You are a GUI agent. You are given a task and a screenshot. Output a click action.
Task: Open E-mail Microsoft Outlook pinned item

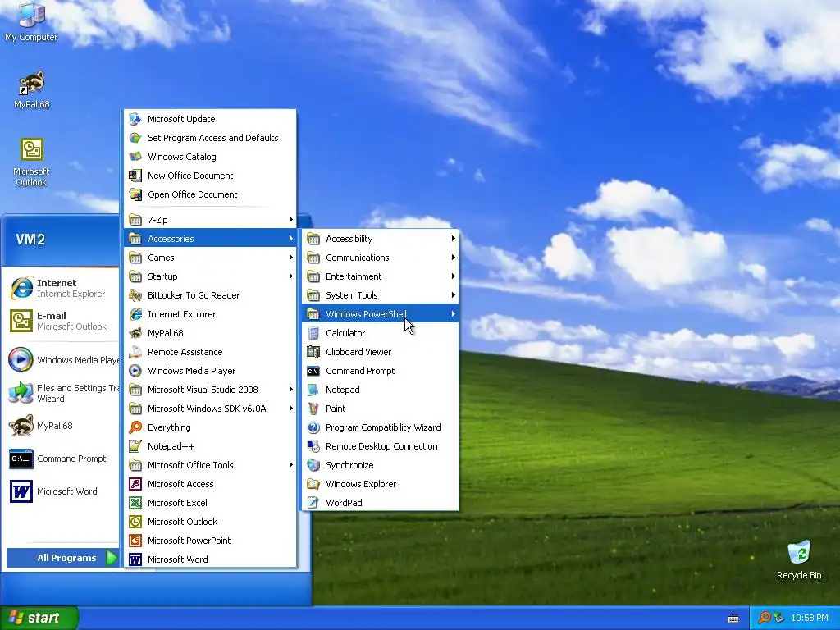click(x=62, y=321)
